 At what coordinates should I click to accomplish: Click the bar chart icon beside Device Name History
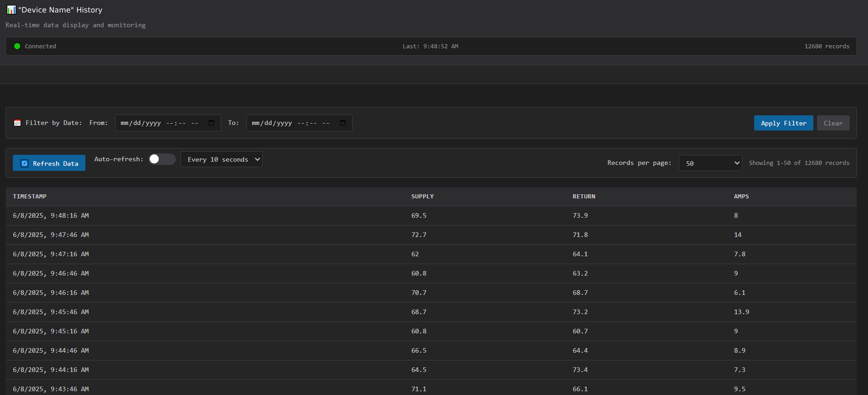click(x=11, y=10)
